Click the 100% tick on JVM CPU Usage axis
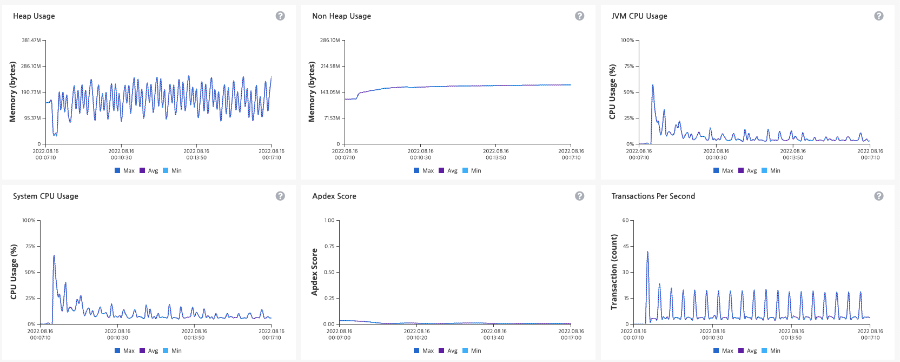This screenshot has width=900, height=362. point(627,40)
